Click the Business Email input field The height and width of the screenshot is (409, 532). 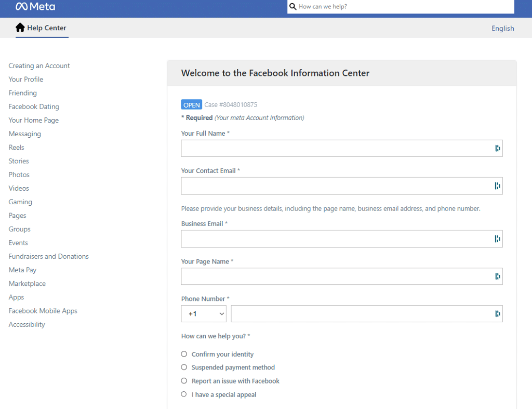342,239
